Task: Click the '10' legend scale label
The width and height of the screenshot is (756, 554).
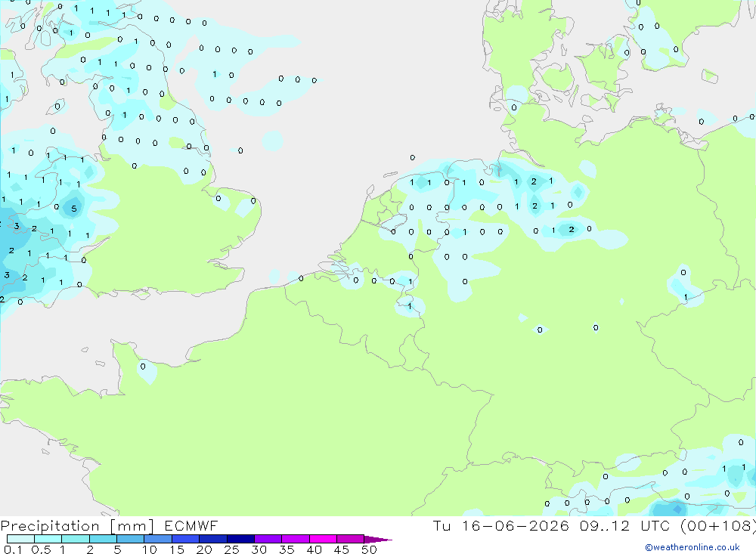Action: (149, 549)
